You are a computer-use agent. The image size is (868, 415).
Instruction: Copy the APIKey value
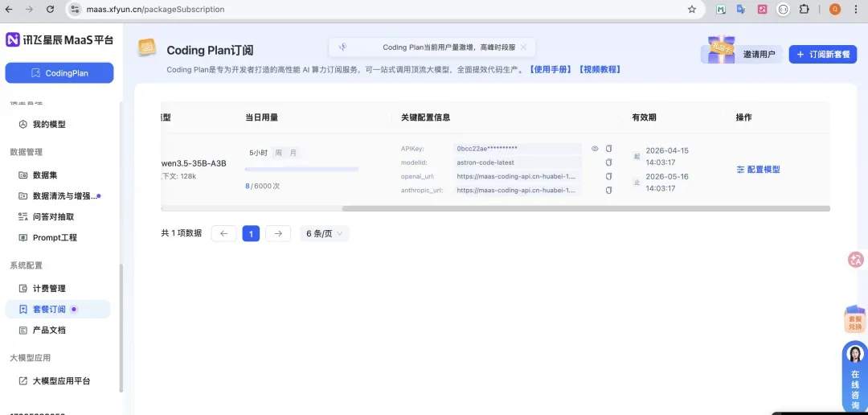(608, 149)
